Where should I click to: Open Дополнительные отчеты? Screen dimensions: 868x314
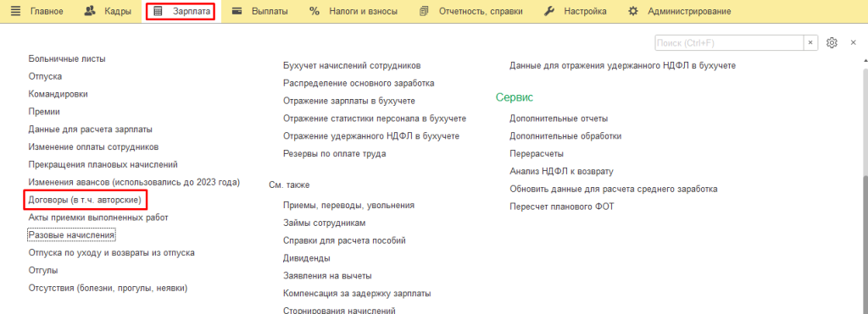click(x=559, y=118)
